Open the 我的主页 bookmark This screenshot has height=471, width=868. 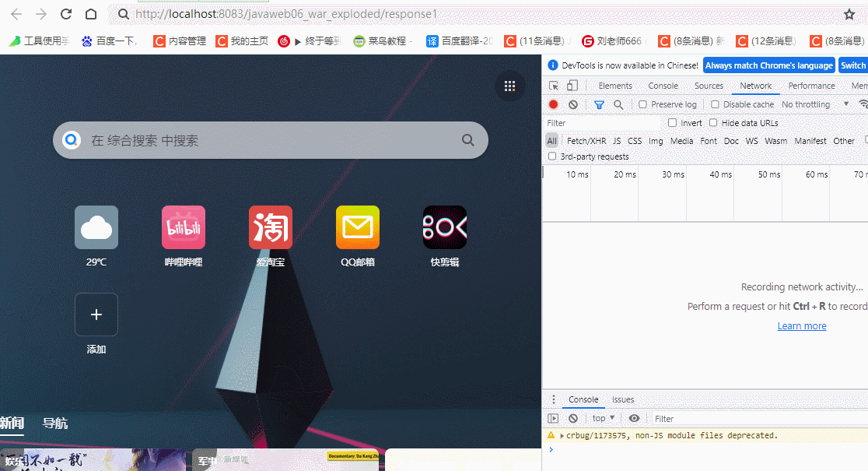coord(242,41)
